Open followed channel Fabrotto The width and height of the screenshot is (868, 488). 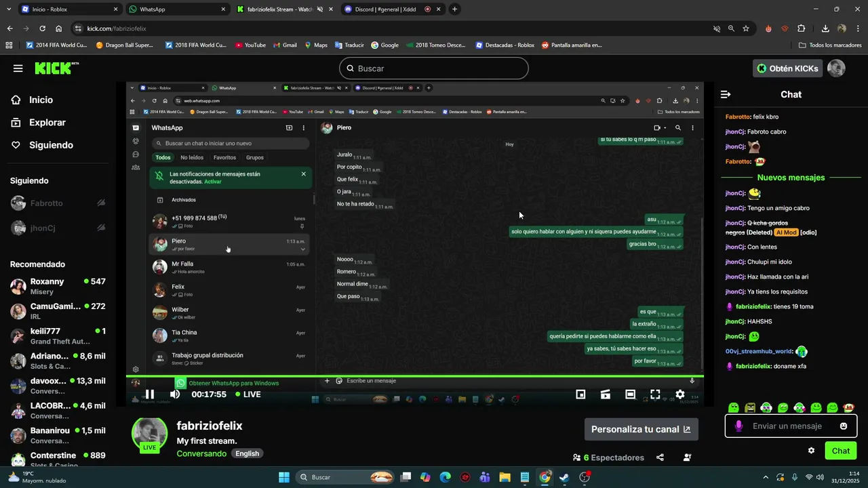click(58, 203)
